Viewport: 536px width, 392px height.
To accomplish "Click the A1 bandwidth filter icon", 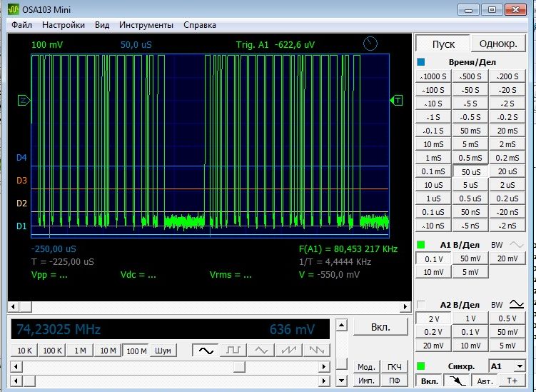I will point(517,245).
